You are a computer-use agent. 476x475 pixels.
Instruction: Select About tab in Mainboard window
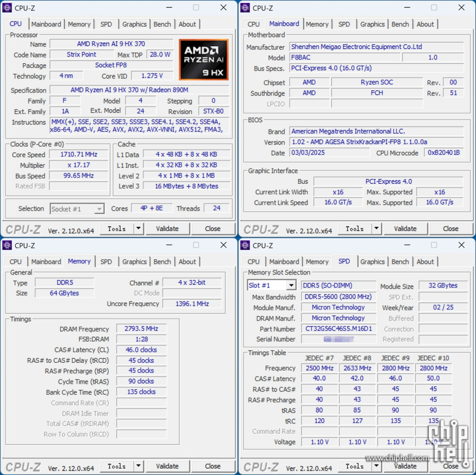click(x=425, y=24)
